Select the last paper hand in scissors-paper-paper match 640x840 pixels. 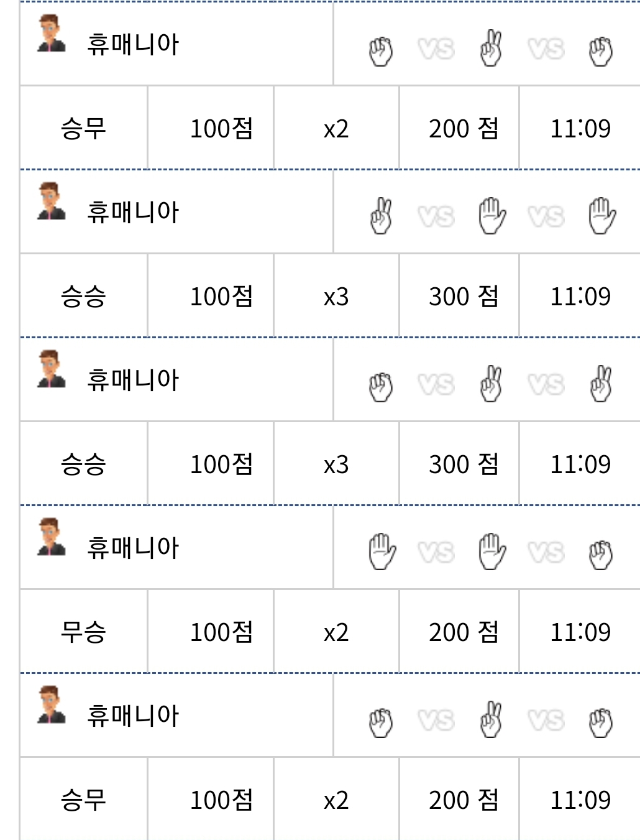[601, 217]
